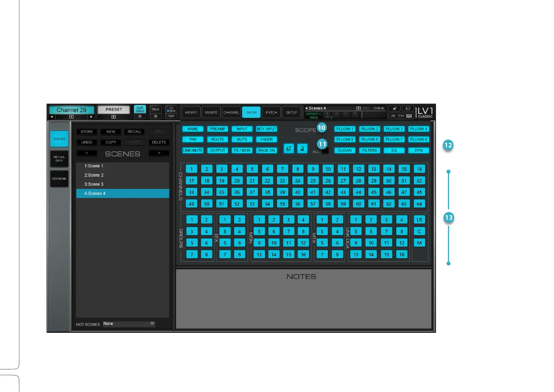Switch to MIXER2 tab
554x392 pixels.
coord(211,113)
